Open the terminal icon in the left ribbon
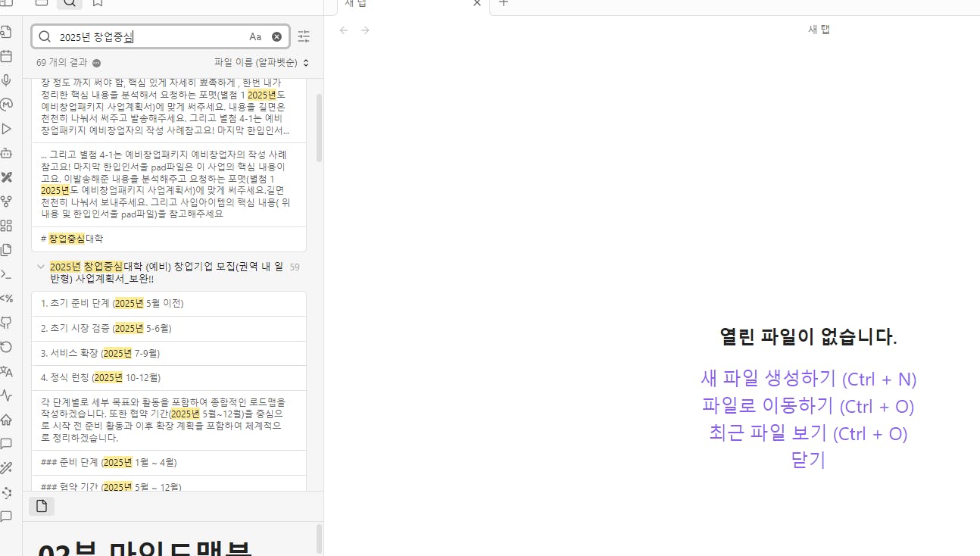Screen dimensions: 980x556 (8, 274)
